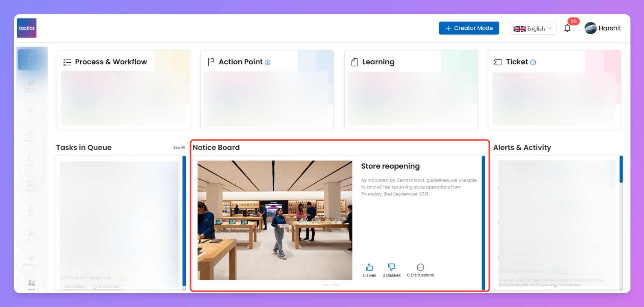The height and width of the screenshot is (307, 644).
Task: Click See All for Tasks in Queue
Action: coord(179,148)
